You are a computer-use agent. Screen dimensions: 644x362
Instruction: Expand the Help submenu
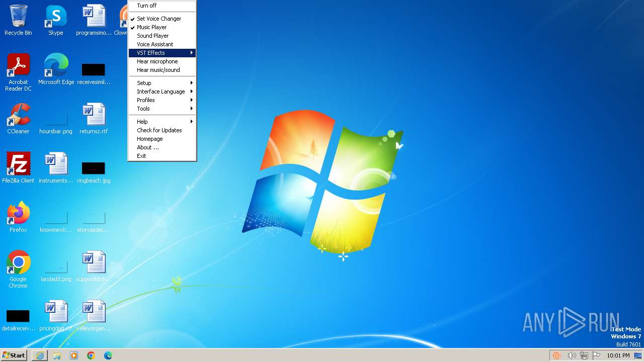[162, 122]
